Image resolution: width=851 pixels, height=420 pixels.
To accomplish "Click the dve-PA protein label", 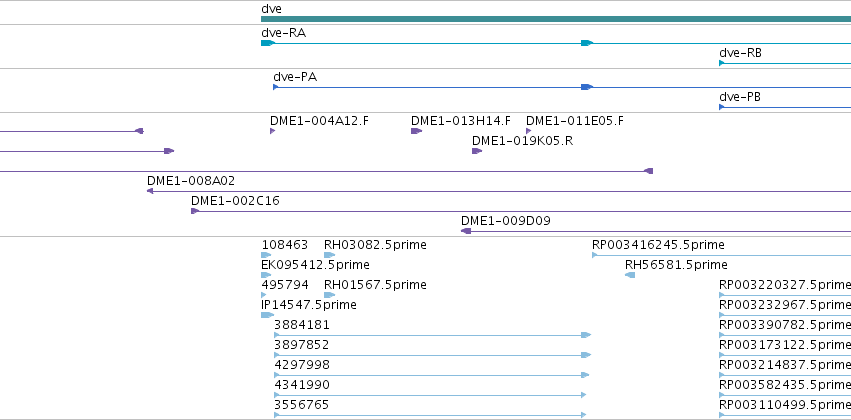I will [295, 77].
